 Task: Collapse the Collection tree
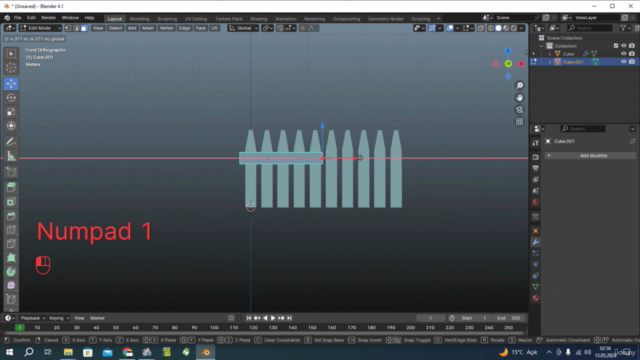(542, 46)
